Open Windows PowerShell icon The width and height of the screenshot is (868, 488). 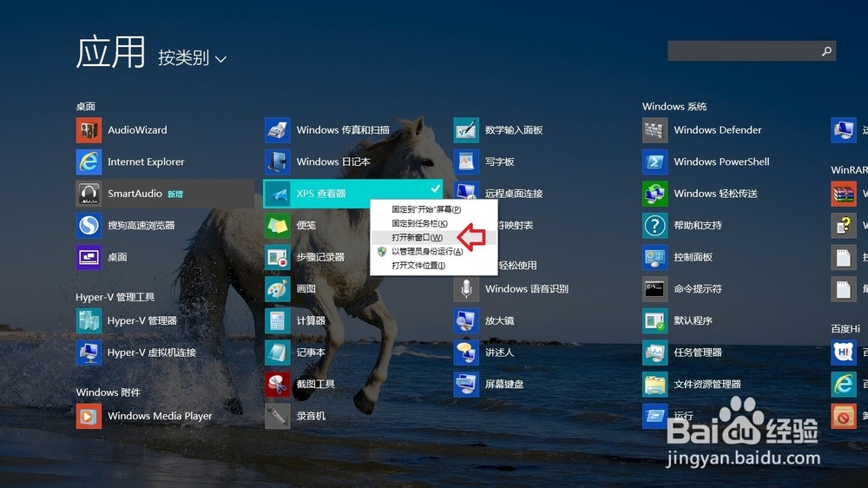click(654, 162)
